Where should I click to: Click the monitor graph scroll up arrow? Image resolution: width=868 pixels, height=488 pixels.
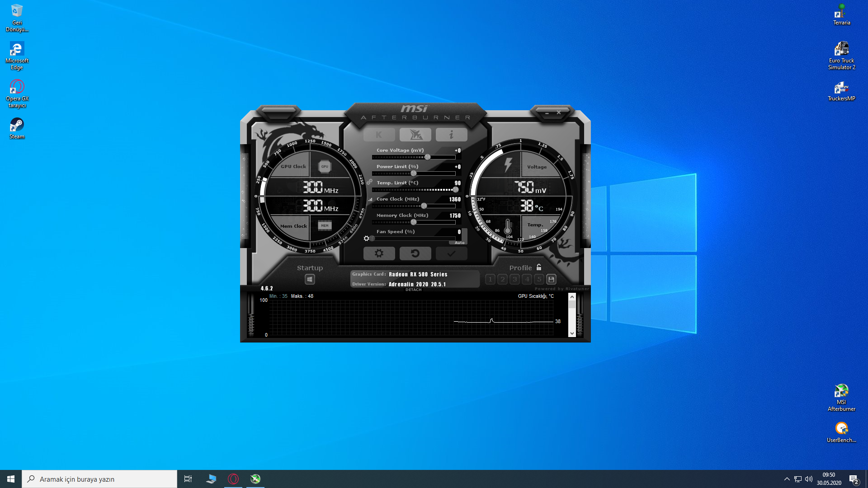(x=572, y=297)
